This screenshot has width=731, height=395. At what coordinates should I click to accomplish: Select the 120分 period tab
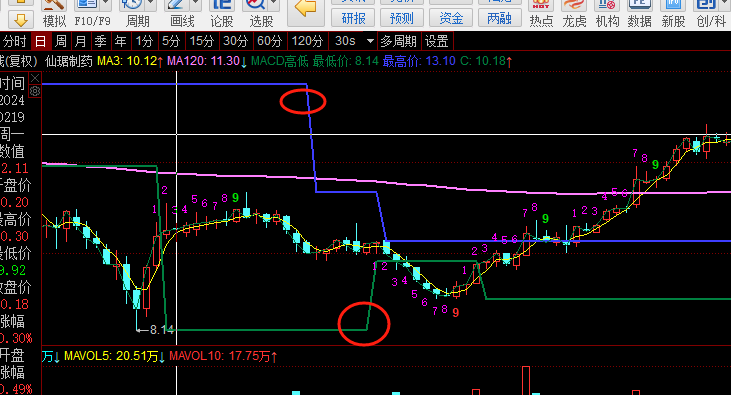pos(307,41)
